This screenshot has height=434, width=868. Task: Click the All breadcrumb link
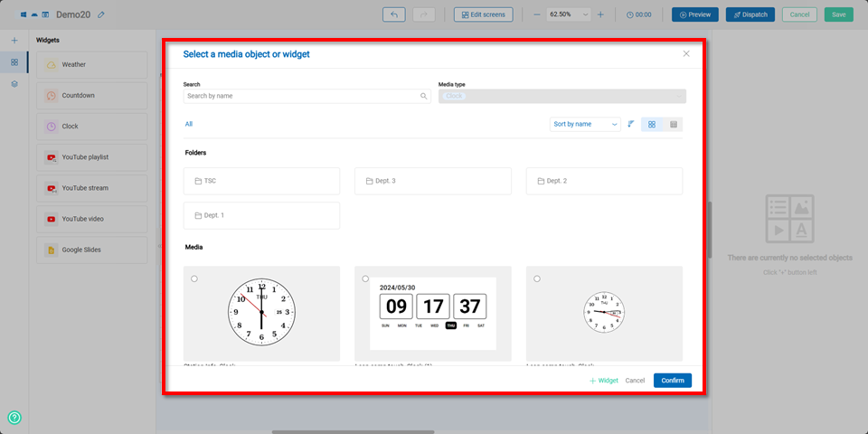(x=189, y=124)
